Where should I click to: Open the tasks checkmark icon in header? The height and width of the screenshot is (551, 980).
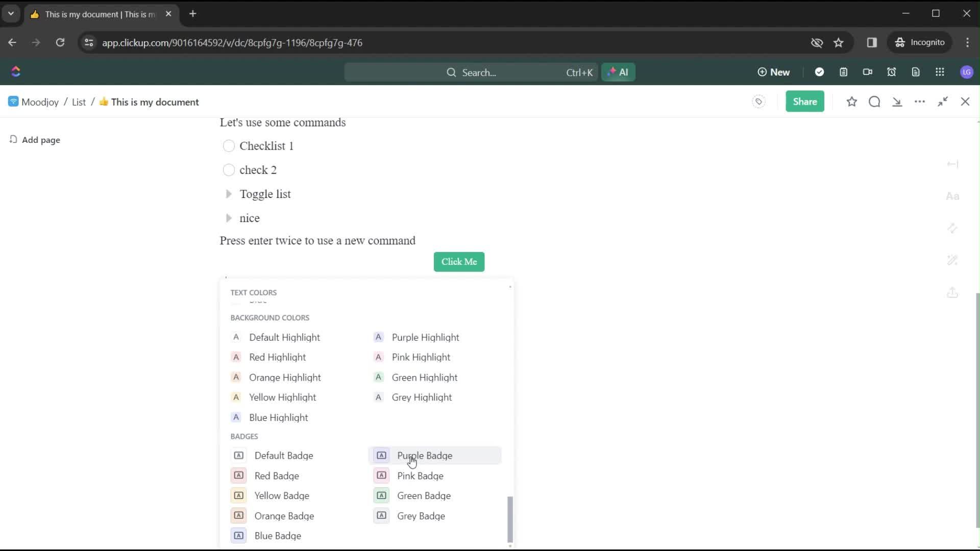[x=819, y=72]
